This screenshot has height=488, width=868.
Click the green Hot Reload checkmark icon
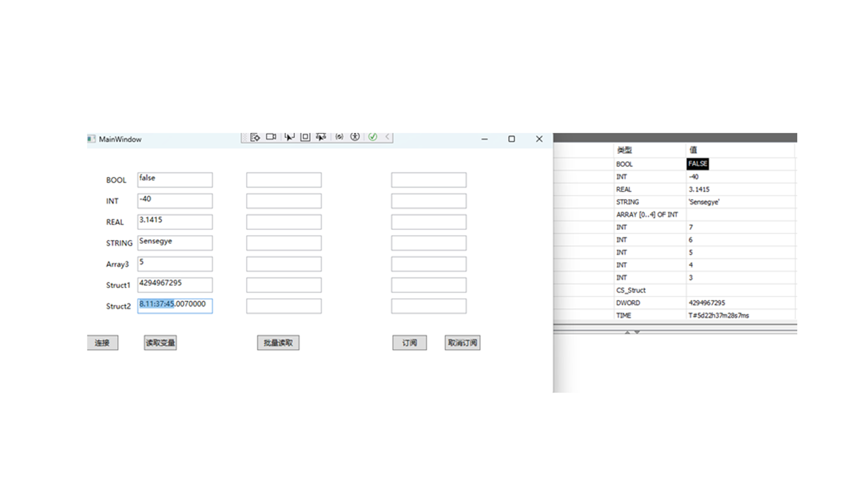tap(373, 136)
